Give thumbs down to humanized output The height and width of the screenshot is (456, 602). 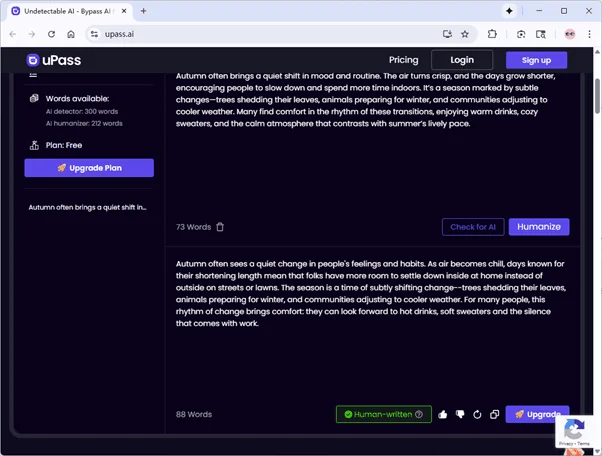point(460,414)
